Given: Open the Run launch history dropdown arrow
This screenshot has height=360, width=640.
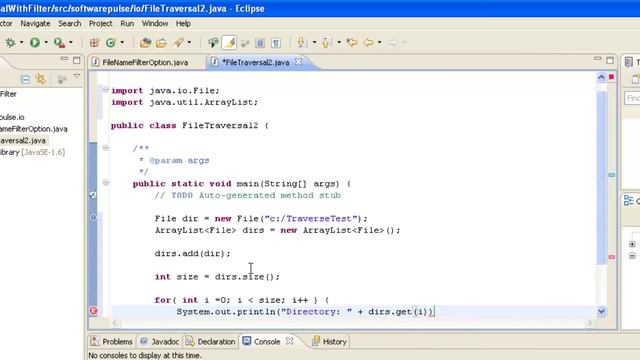Looking at the screenshot, I should [46, 42].
